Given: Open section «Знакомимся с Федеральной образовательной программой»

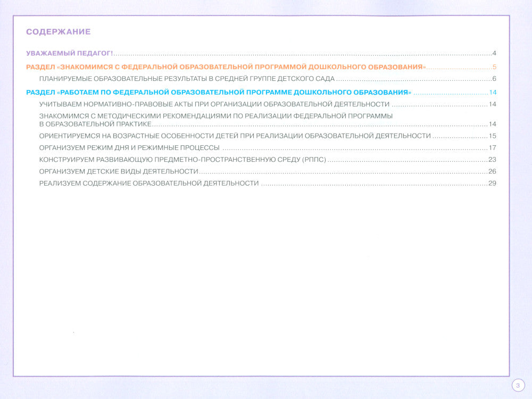Looking at the screenshot, I should point(226,67).
